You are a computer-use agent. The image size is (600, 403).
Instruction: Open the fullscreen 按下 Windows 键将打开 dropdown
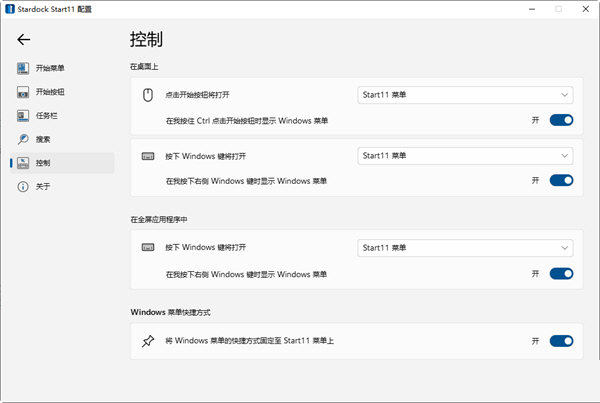tap(465, 247)
